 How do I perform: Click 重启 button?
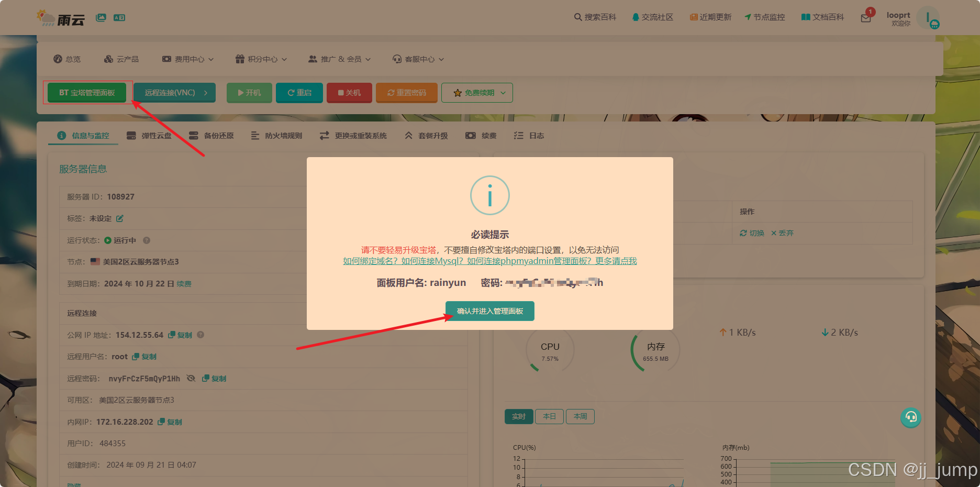pos(299,93)
